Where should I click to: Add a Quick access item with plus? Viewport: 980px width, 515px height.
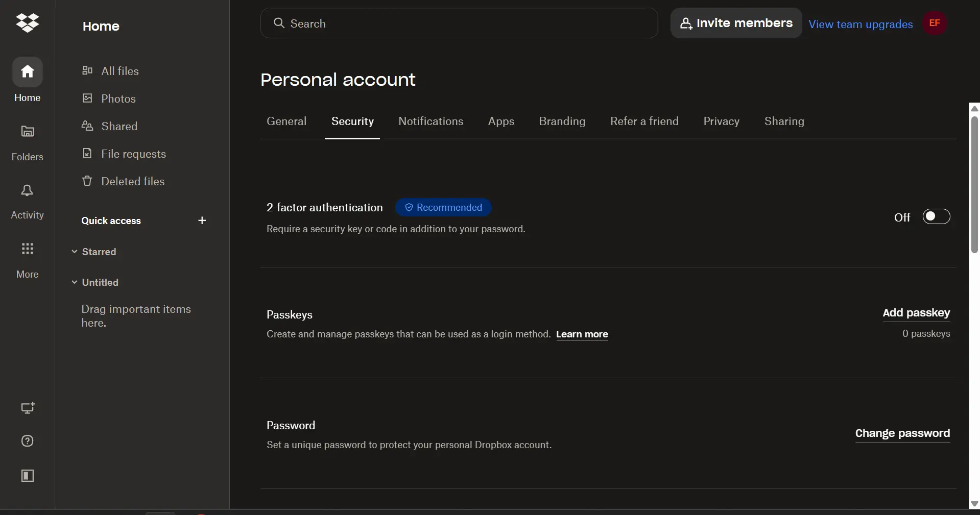(202, 220)
